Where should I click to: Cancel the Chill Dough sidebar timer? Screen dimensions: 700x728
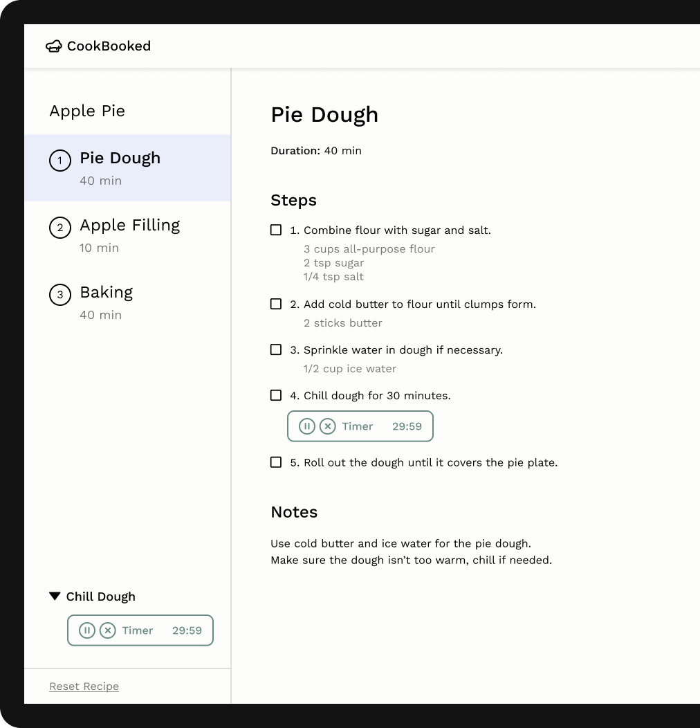(108, 630)
